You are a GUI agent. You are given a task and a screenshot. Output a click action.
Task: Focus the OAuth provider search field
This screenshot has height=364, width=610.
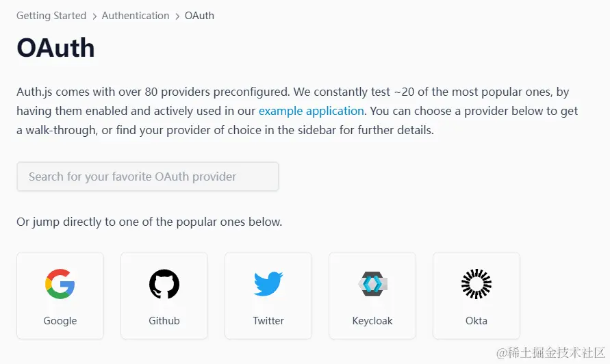tap(148, 177)
